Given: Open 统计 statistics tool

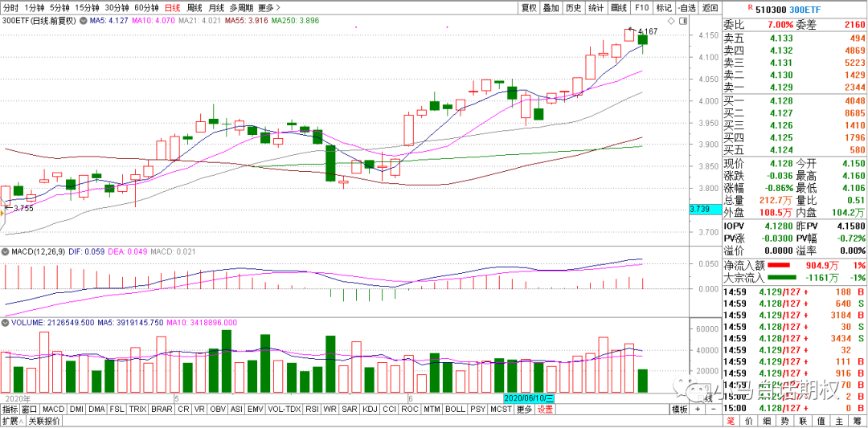Looking at the screenshot, I should pyautogui.click(x=596, y=8).
